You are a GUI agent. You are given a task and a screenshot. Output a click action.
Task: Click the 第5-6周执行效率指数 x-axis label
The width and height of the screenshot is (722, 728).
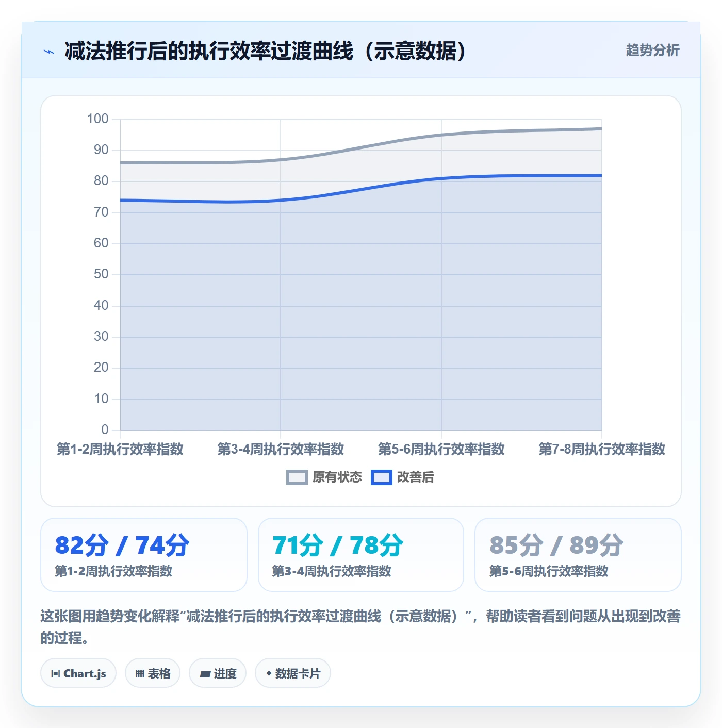click(x=441, y=449)
